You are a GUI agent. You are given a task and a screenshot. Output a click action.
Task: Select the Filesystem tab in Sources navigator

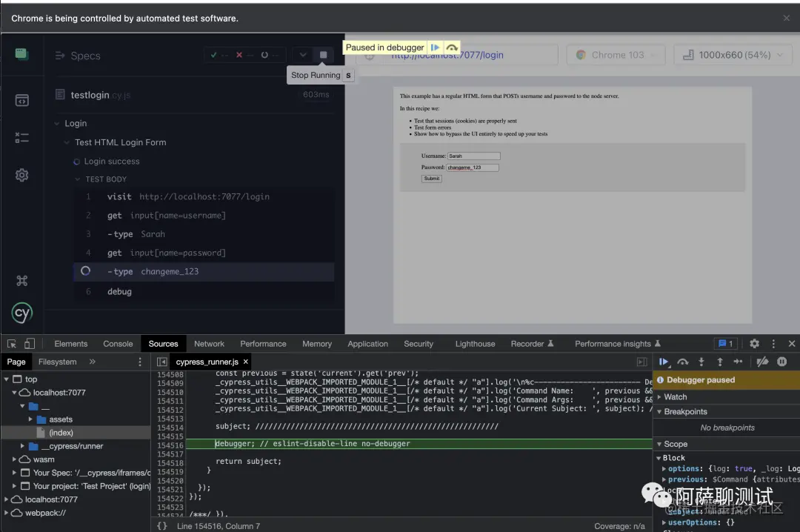(x=57, y=362)
